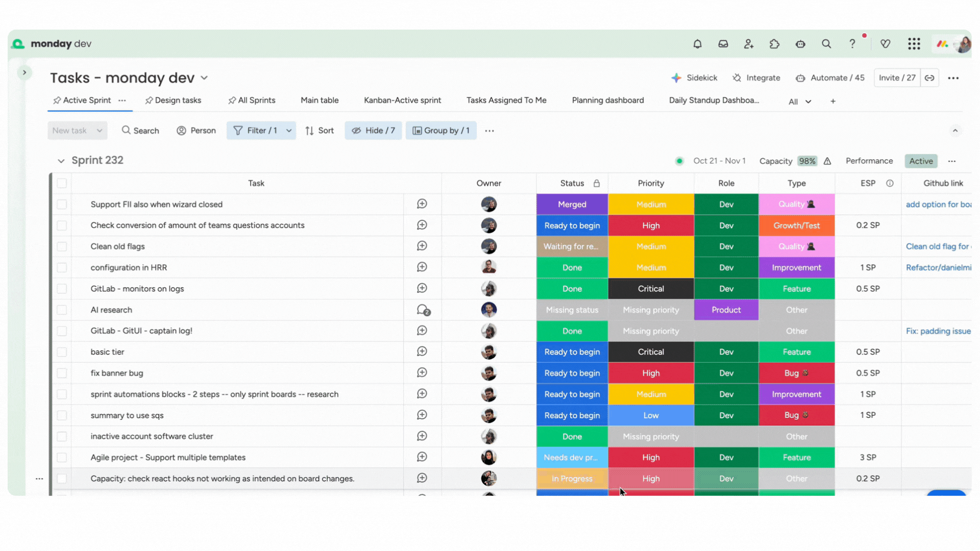980x551 pixels.
Task: Open the Planning dashboard tab
Action: pos(608,101)
